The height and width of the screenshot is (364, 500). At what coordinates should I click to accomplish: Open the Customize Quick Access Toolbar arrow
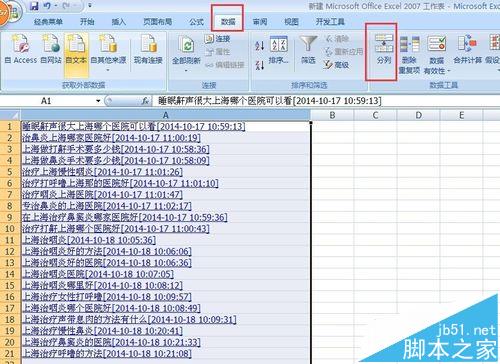[x=90, y=6]
